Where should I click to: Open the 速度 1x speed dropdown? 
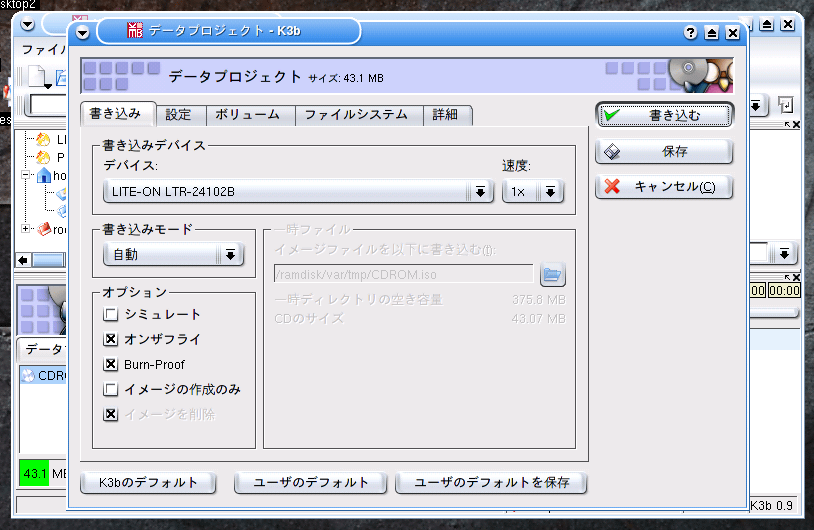533,192
